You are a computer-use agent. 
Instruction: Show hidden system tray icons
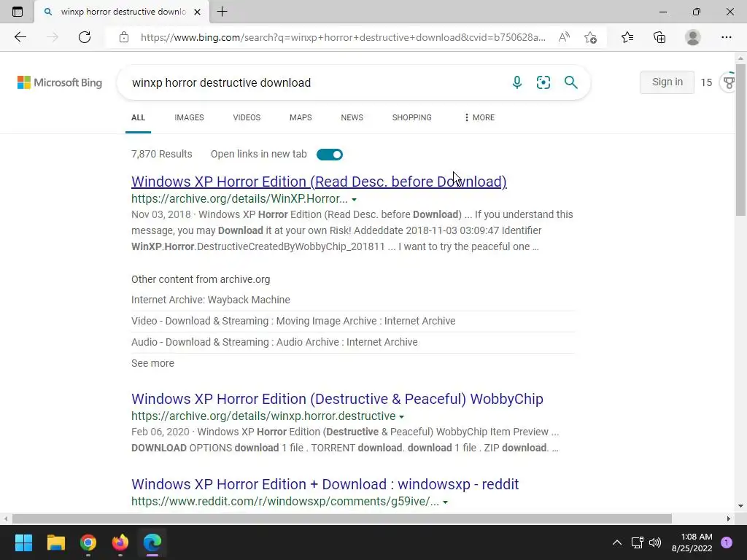click(x=617, y=542)
